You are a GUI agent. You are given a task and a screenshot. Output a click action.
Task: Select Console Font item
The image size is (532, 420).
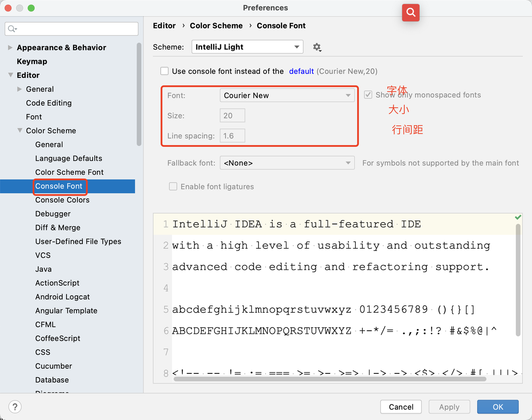pos(59,186)
